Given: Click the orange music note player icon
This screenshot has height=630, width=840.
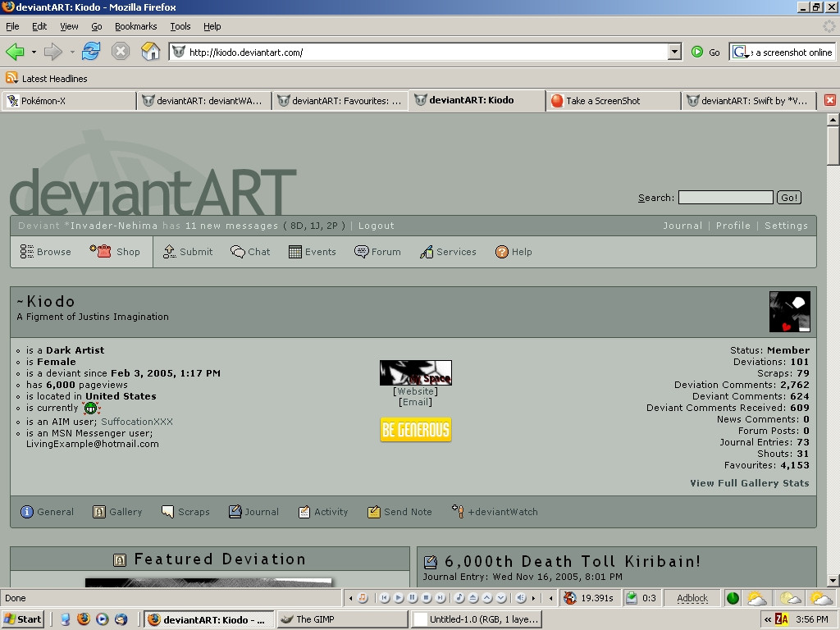Looking at the screenshot, I should point(363,598).
